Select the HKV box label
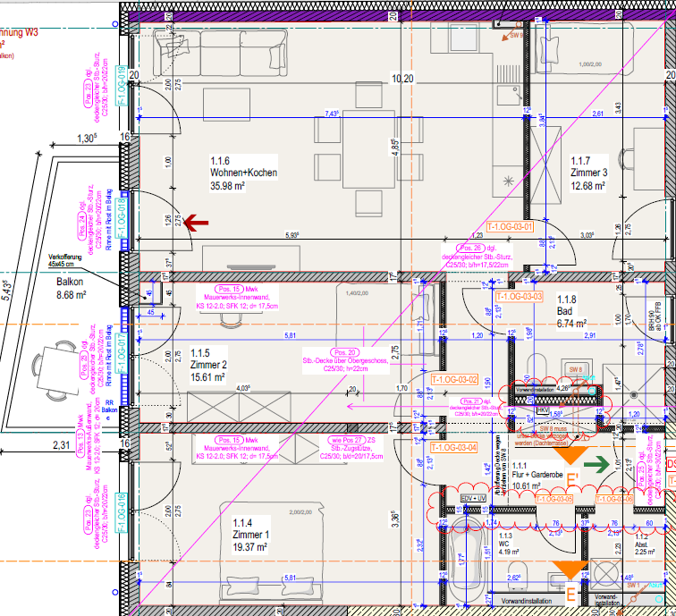 point(543,410)
